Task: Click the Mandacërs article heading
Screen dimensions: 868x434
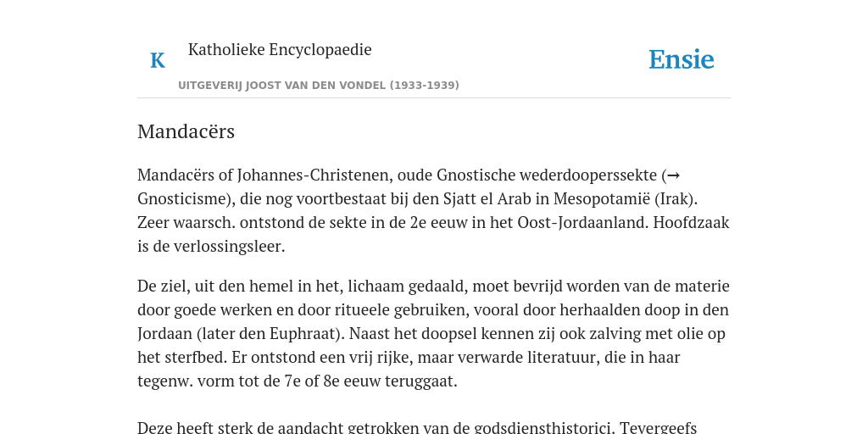Action: coord(186,131)
